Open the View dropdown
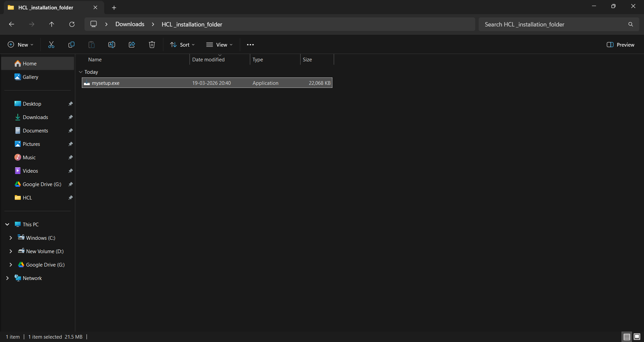 [220, 44]
